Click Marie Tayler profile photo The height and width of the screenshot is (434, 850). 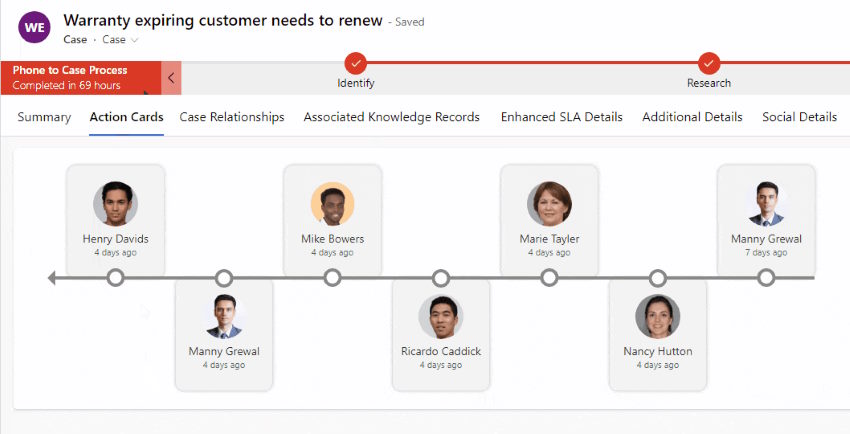coord(549,204)
